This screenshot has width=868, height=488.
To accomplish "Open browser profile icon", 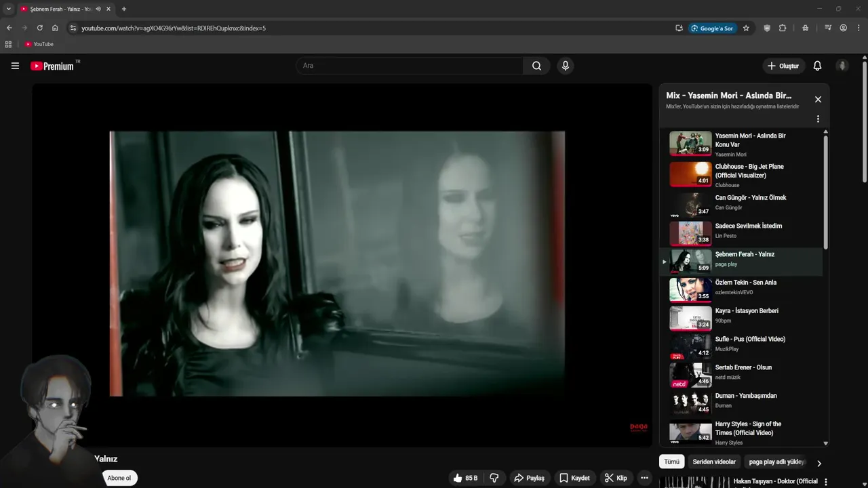I will [x=844, y=28].
